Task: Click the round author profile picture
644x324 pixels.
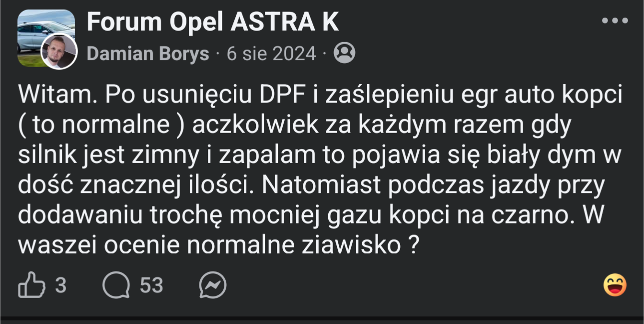Action: coord(59,52)
